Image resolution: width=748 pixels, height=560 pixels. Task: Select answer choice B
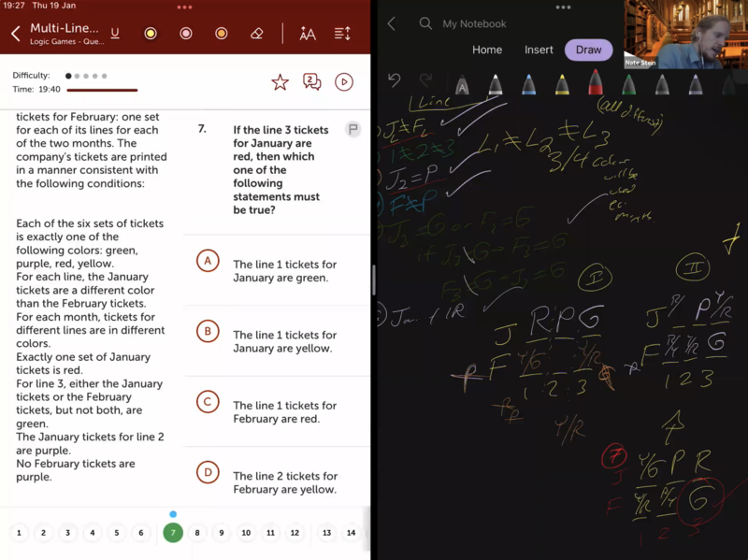point(208,331)
